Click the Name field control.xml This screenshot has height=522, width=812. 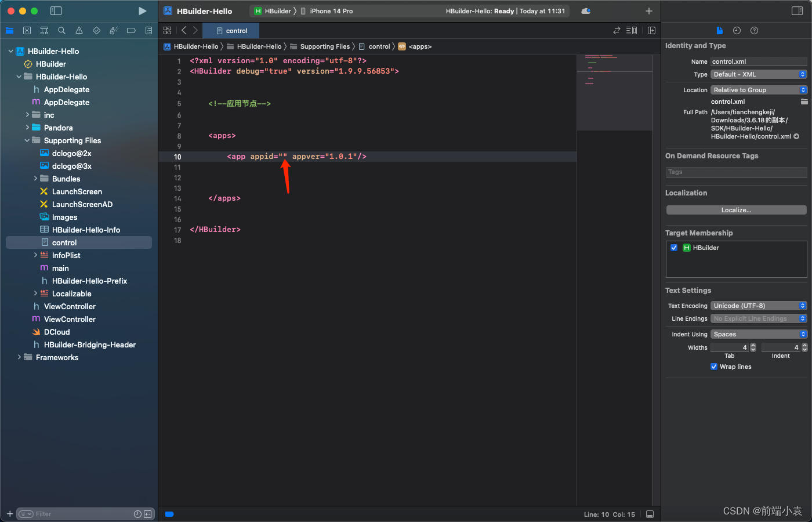[759, 61]
